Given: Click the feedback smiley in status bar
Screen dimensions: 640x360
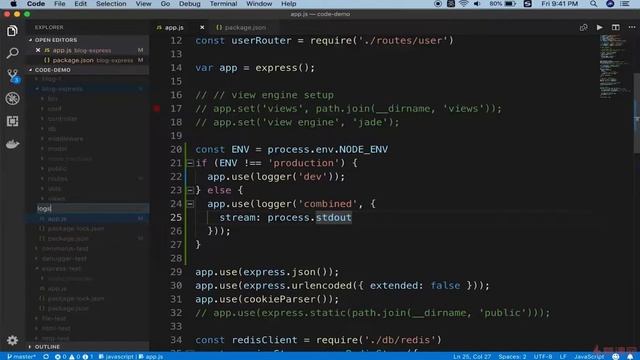Looking at the screenshot, I should tap(616, 356).
